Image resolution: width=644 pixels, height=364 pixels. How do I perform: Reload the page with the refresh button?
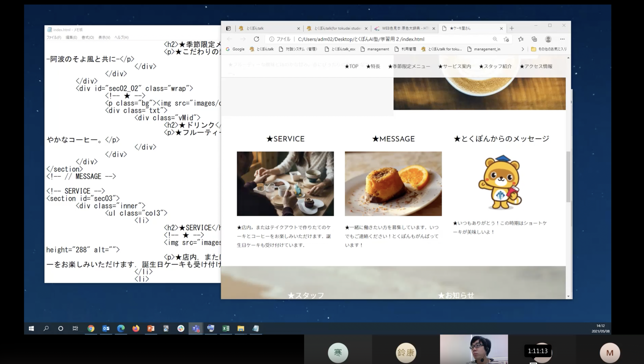coord(257,39)
